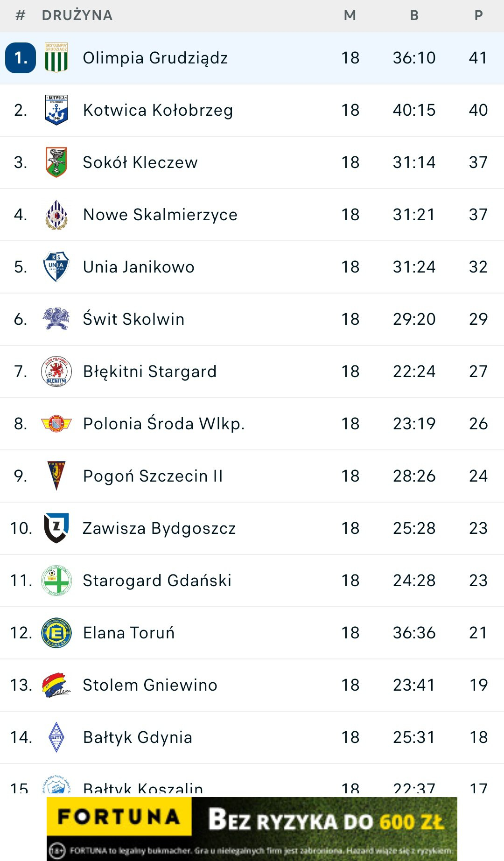Viewport: 504px width, 861px height.
Task: Click the Olimpia Grudziądz club crest
Action: pos(56,57)
